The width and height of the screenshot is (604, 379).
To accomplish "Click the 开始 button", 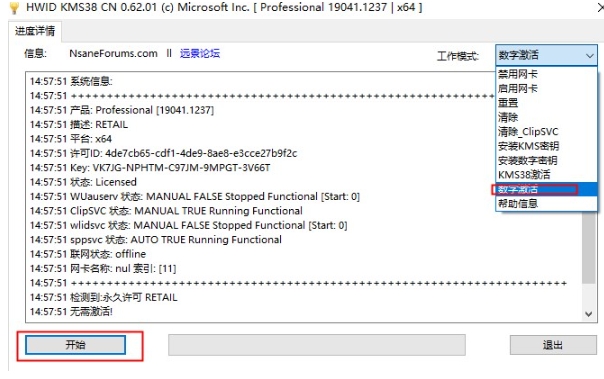I will 76,345.
